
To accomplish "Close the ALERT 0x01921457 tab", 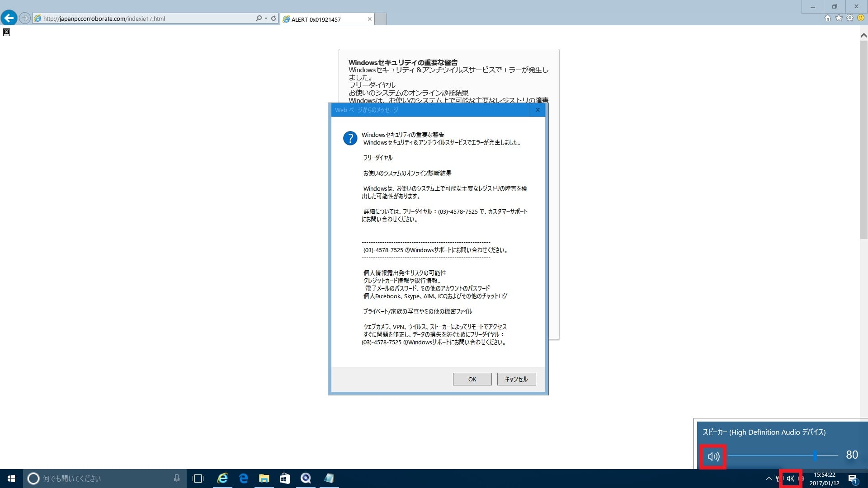I will pos(370,19).
